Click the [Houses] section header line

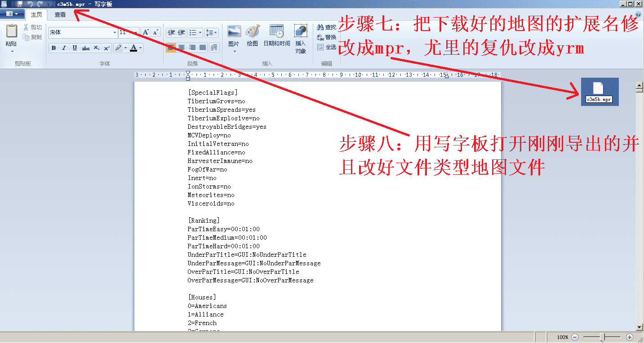tap(202, 297)
